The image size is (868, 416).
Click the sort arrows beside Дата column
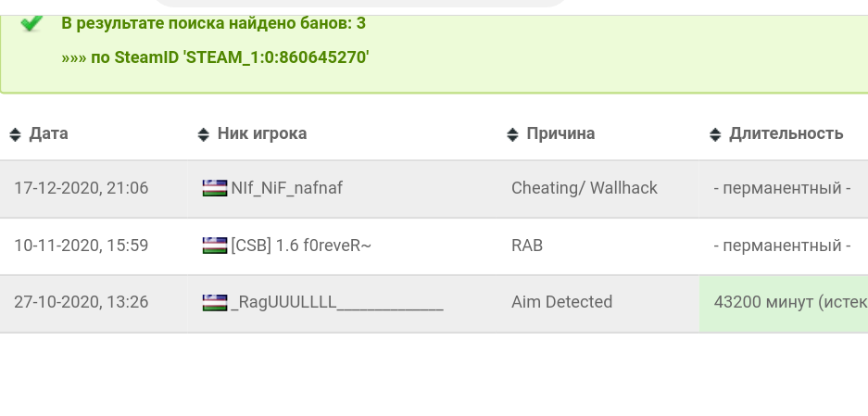15,134
